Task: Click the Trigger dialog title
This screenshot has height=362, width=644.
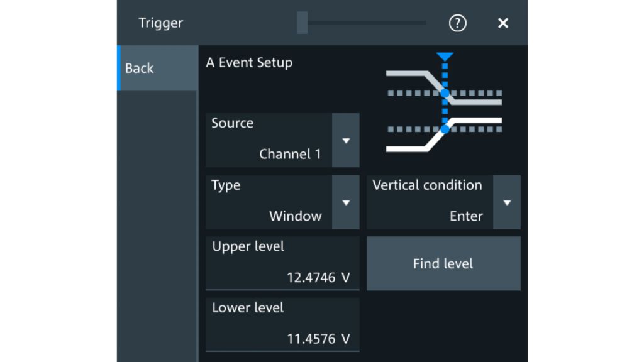Action: [x=161, y=23]
